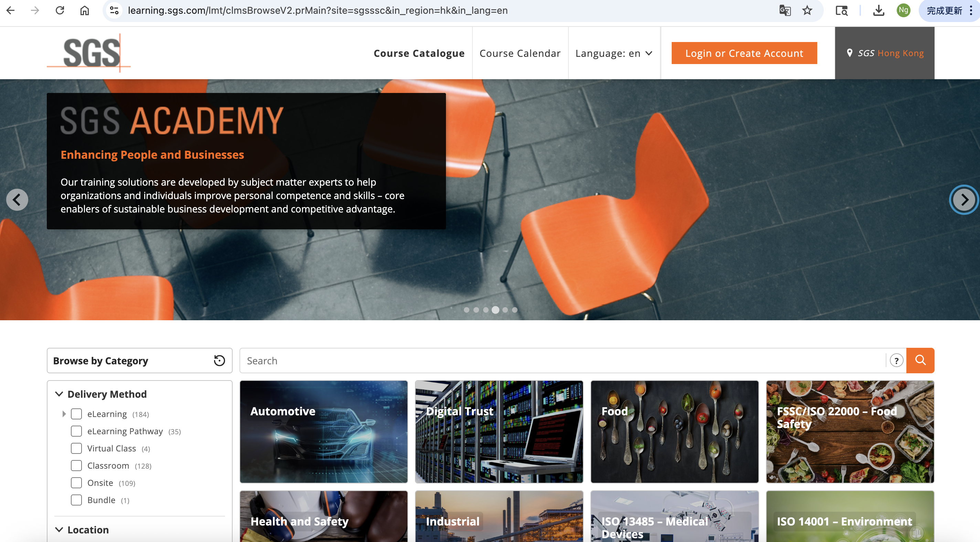
Task: Bookmark this page with the star icon
Action: [x=807, y=10]
